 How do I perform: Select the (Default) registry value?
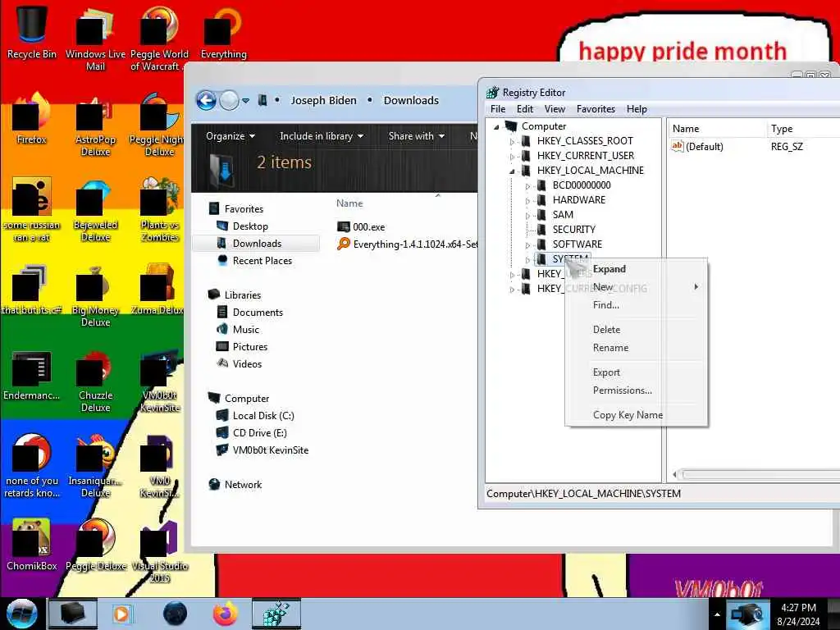click(704, 146)
